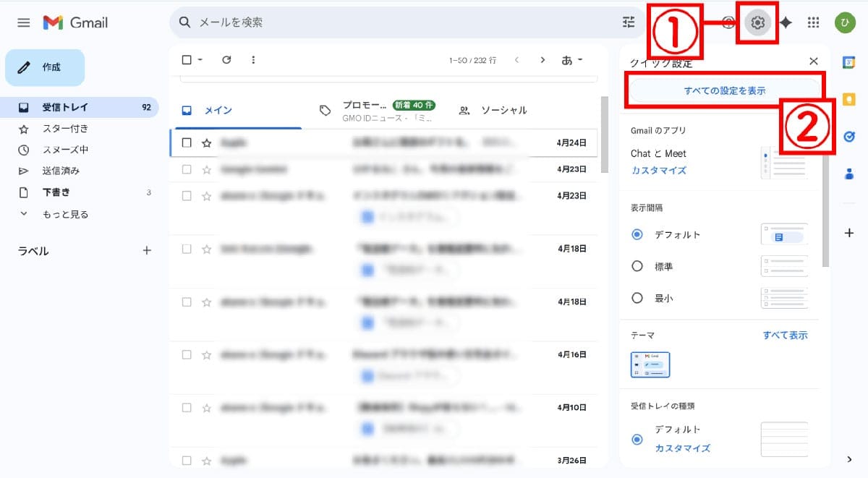Switch to the プロモーション tab

pos(377,111)
